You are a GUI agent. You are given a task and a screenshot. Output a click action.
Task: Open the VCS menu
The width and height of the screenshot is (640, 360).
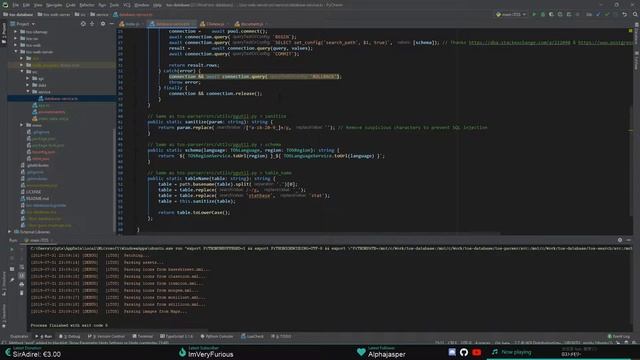click(127, 5)
